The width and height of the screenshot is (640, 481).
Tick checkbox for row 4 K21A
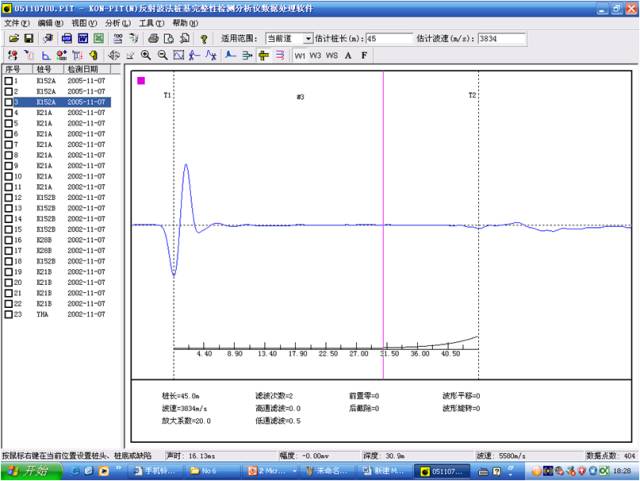8,113
